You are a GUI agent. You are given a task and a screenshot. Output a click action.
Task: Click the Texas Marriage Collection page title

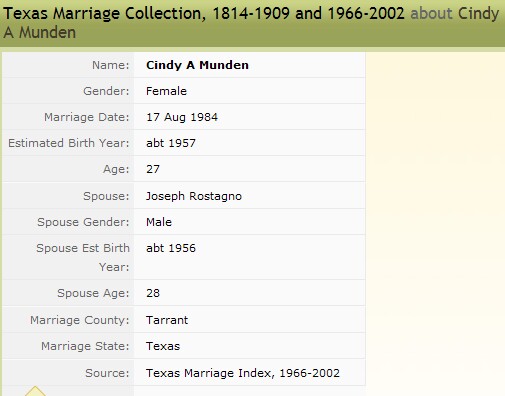pyautogui.click(x=204, y=14)
